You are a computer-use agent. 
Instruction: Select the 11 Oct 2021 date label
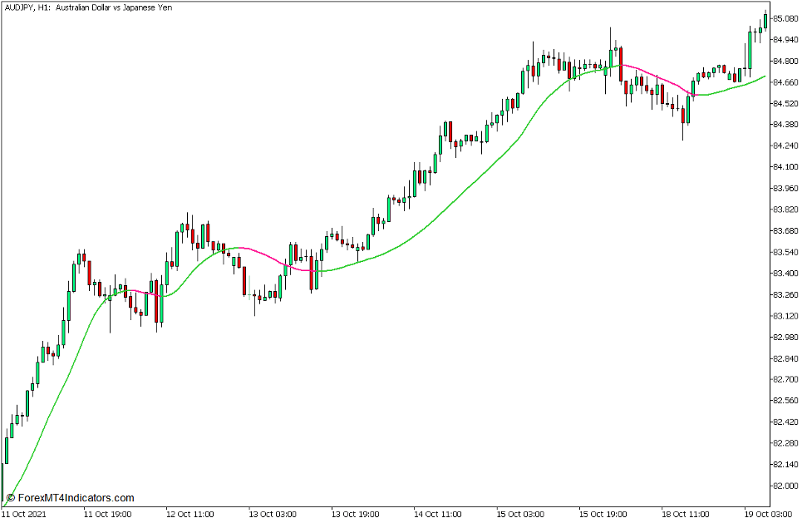coord(23,514)
